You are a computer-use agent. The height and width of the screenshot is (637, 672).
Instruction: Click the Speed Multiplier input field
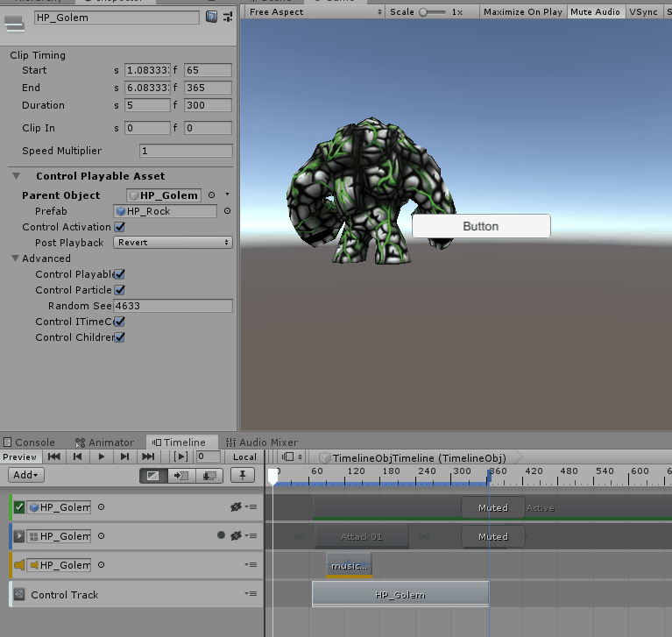pyautogui.click(x=186, y=151)
